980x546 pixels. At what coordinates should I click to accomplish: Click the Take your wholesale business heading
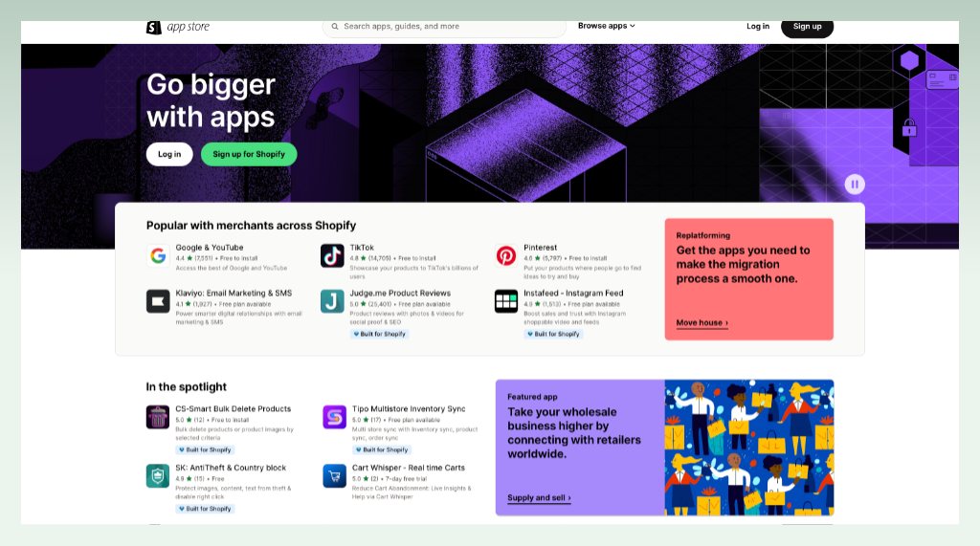click(574, 433)
